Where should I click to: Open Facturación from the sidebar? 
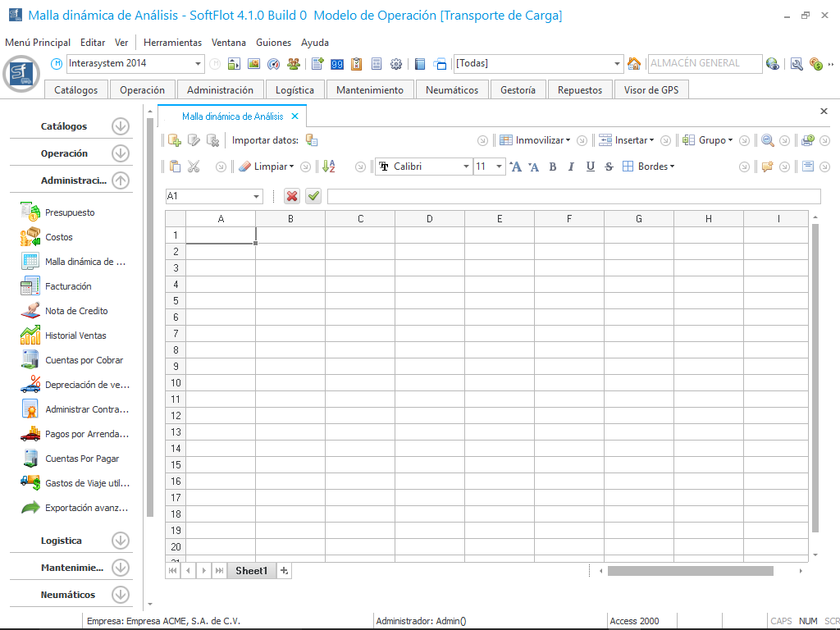pyautogui.click(x=68, y=286)
